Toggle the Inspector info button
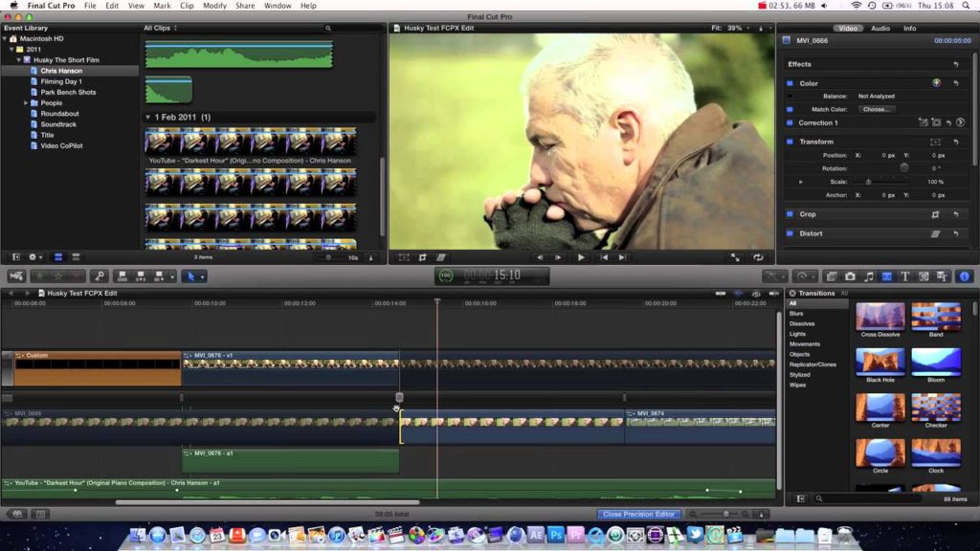Image resolution: width=980 pixels, height=551 pixels. pos(965,276)
